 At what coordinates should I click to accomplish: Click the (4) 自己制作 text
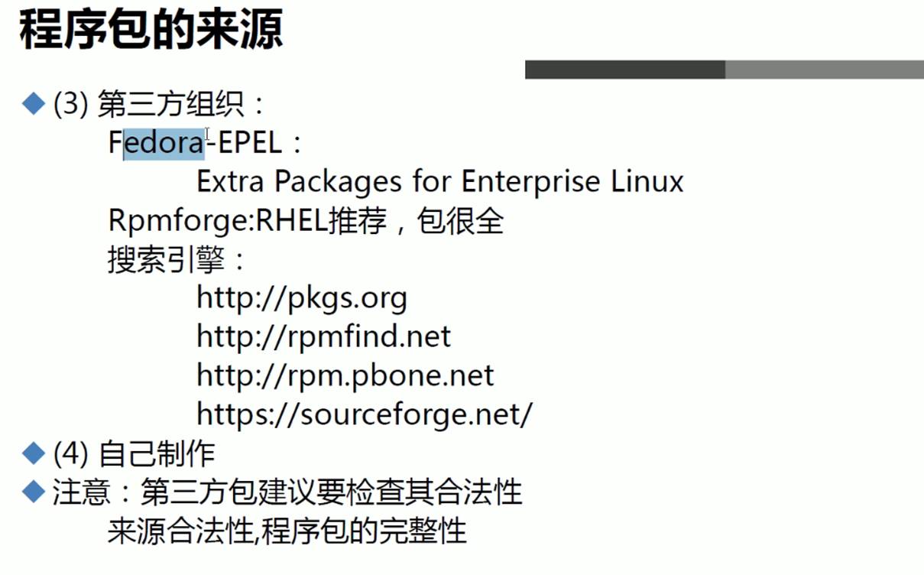(x=134, y=454)
